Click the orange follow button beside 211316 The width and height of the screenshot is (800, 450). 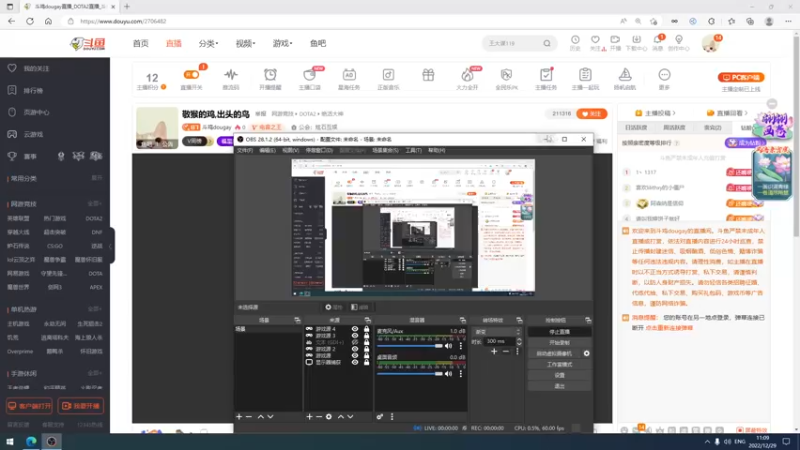[x=592, y=114]
